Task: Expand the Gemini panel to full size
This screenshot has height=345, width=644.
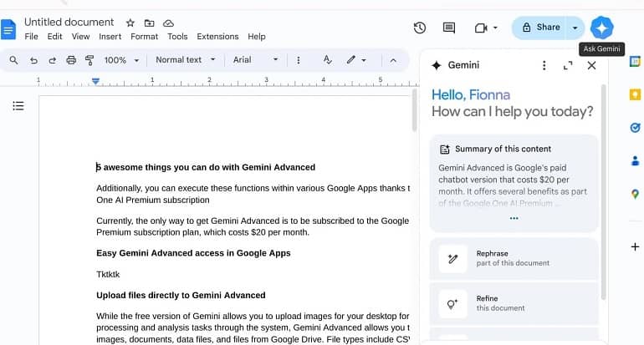Action: [x=568, y=66]
